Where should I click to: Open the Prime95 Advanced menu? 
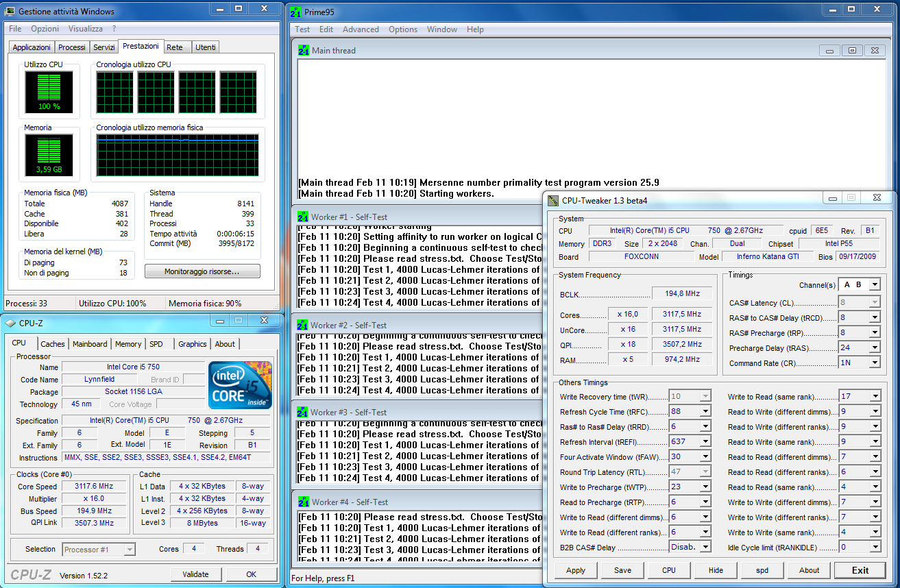(361, 29)
